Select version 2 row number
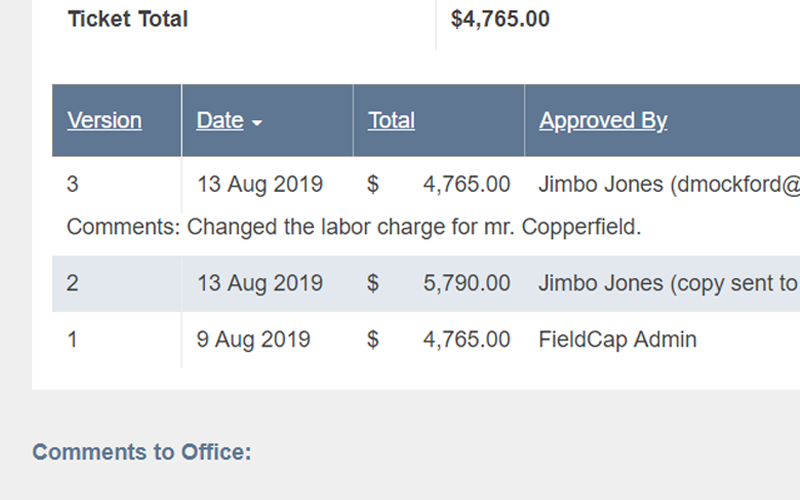 click(x=72, y=283)
